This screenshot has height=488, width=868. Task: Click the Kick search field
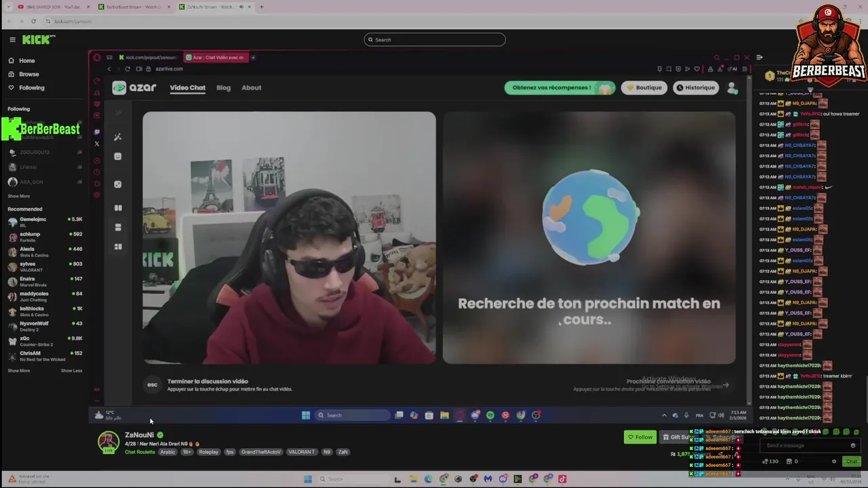point(435,39)
